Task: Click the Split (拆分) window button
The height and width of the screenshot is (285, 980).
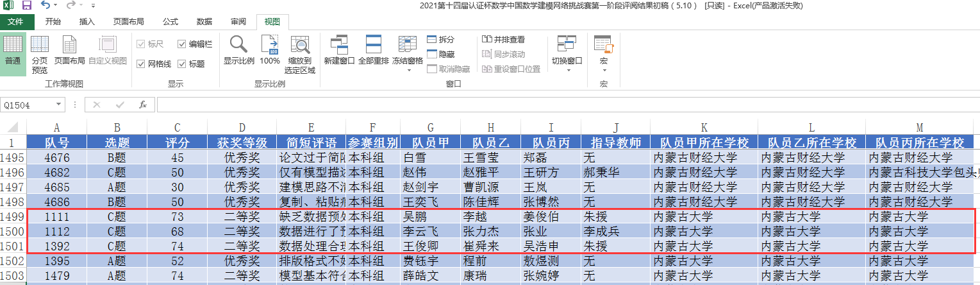Action: click(441, 39)
